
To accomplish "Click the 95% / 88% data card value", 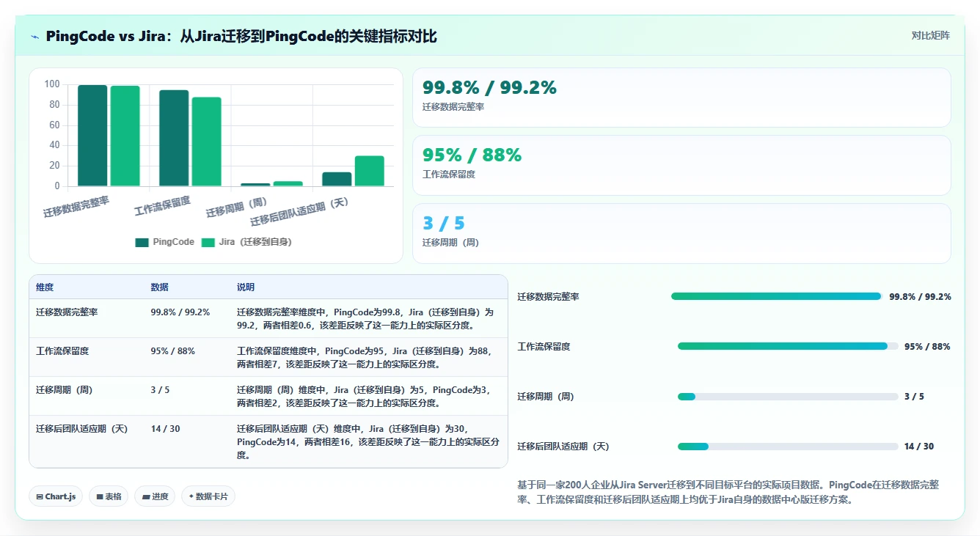I will coord(472,155).
